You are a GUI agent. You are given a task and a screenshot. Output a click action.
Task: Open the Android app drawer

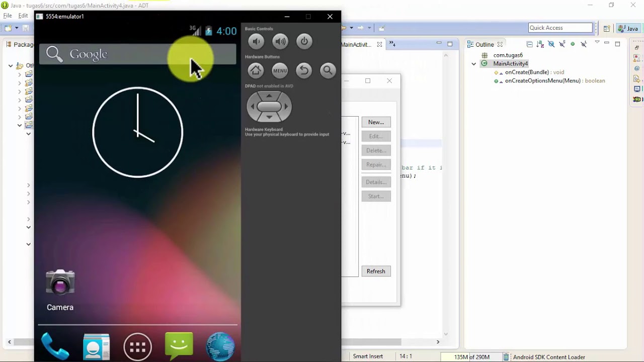coord(138,346)
